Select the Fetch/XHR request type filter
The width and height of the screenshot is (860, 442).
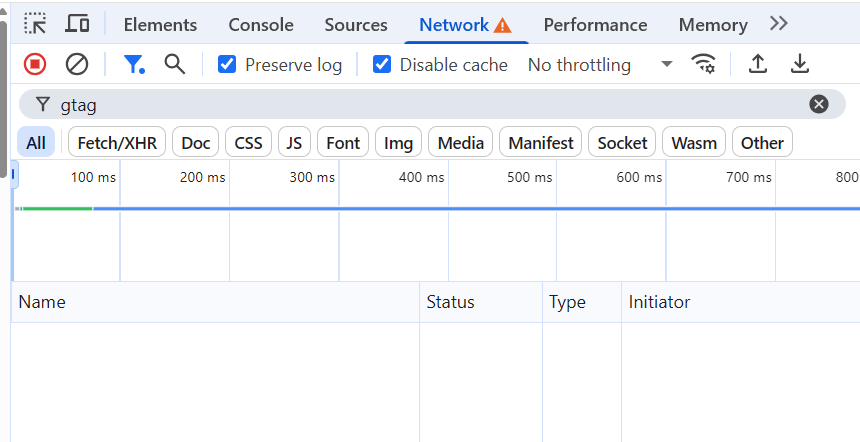[x=117, y=143]
